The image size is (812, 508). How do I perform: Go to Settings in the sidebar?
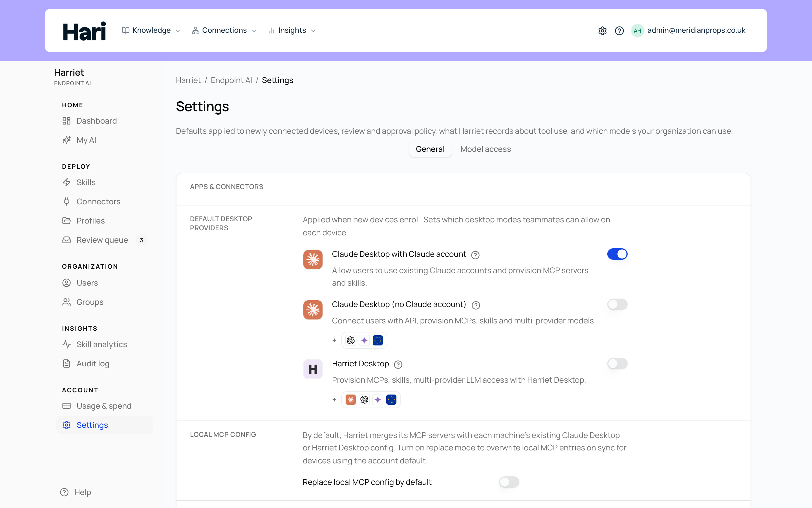coord(105,425)
